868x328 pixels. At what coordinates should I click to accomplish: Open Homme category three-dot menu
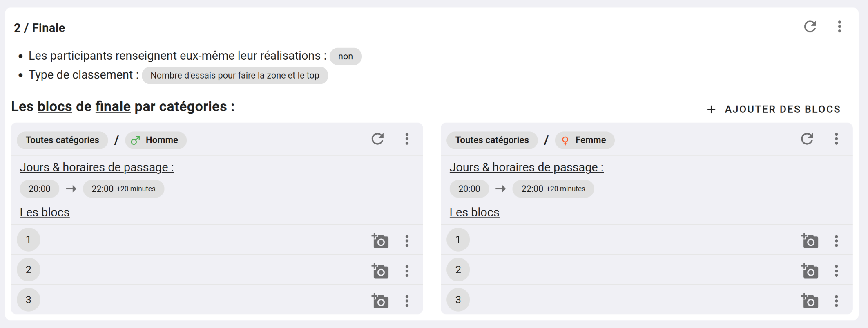[407, 139]
